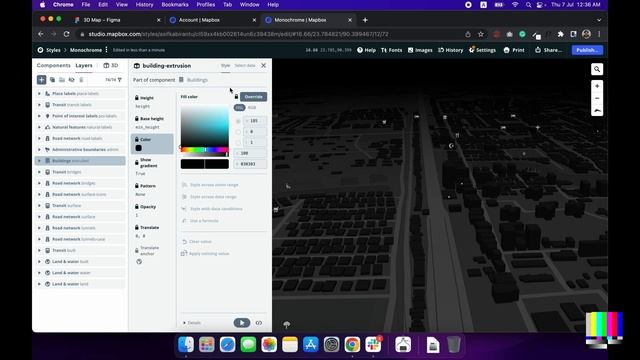
Task: Zoom out on the map
Action: click(597, 98)
